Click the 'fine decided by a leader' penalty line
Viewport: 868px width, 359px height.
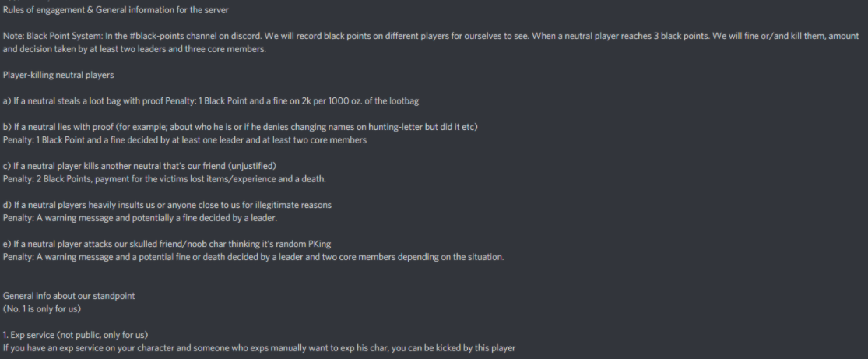point(140,218)
